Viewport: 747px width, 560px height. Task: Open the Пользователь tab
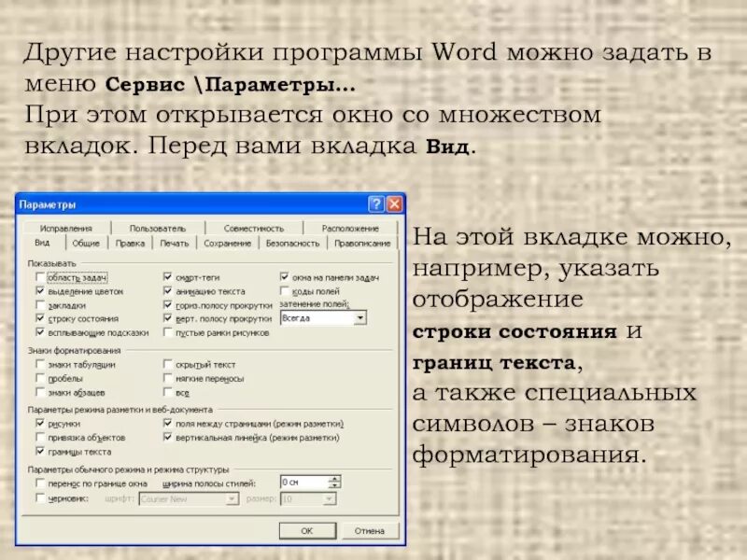(x=158, y=229)
